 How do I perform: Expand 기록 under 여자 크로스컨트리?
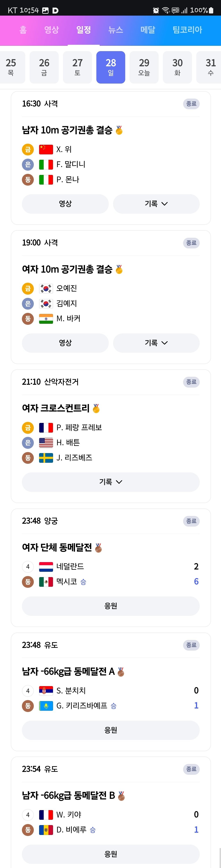pyautogui.click(x=111, y=482)
